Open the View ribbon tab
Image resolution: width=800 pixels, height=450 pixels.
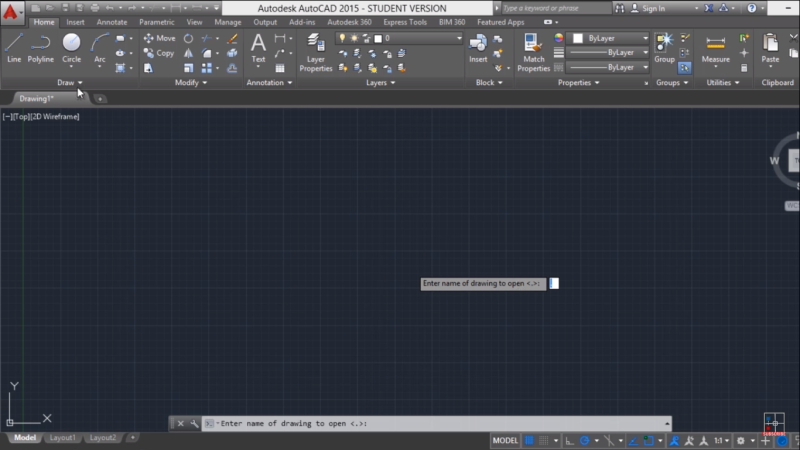click(194, 22)
